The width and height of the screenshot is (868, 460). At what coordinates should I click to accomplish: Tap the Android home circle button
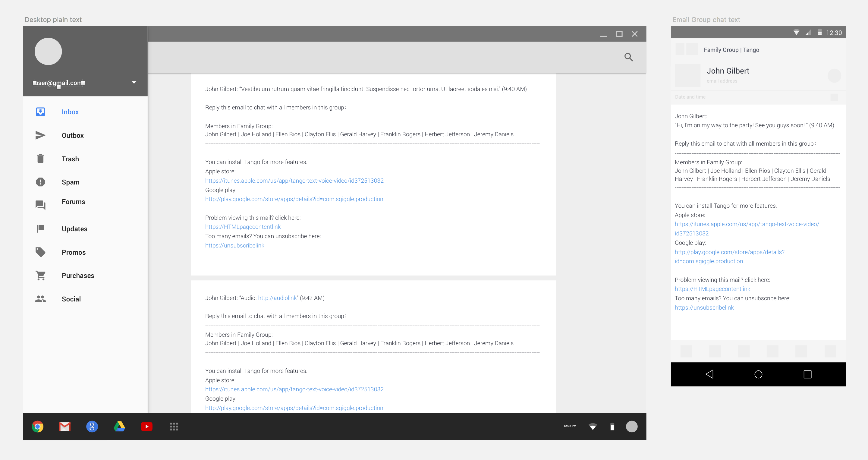tap(758, 374)
